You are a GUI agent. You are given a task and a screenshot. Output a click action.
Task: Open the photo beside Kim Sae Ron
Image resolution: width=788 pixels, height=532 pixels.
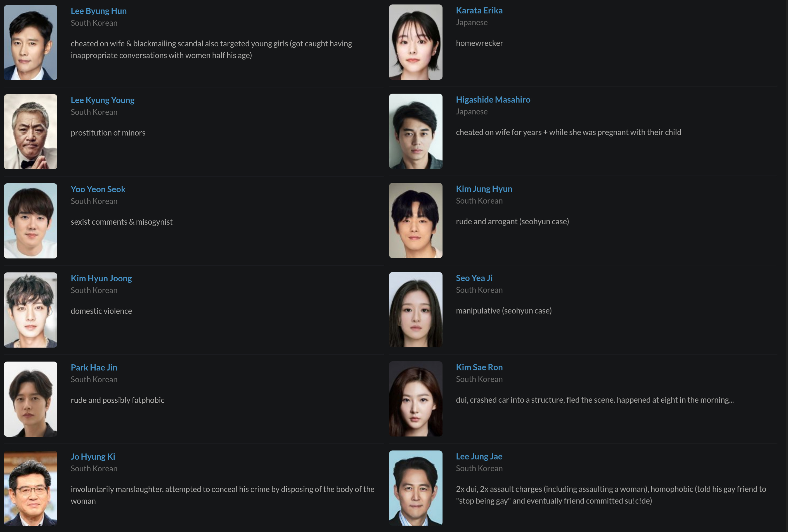point(416,399)
